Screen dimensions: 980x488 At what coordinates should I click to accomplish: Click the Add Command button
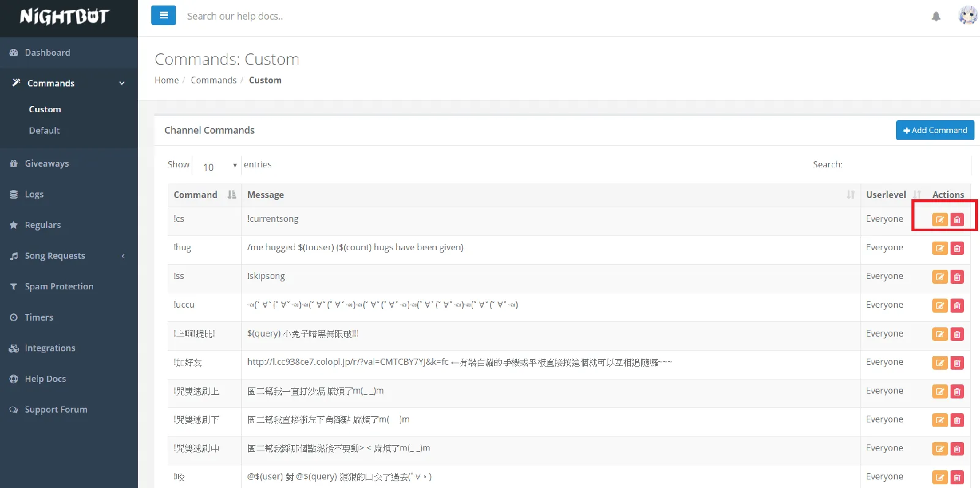[935, 130]
